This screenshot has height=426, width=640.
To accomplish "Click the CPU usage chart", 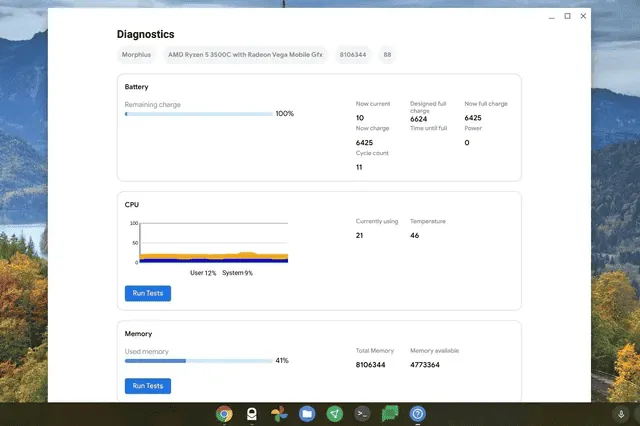I will (214, 243).
